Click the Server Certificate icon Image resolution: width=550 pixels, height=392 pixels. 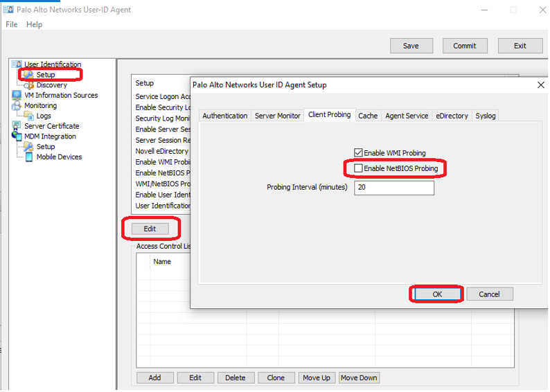[17, 125]
